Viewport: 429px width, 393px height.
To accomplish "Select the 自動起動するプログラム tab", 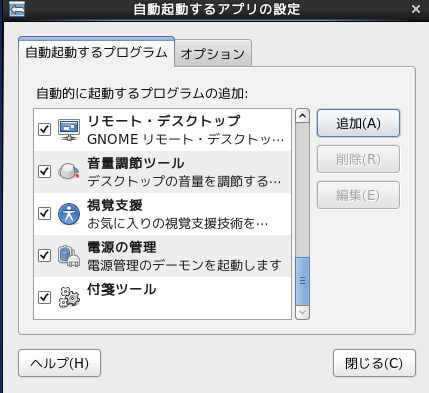I will (96, 52).
